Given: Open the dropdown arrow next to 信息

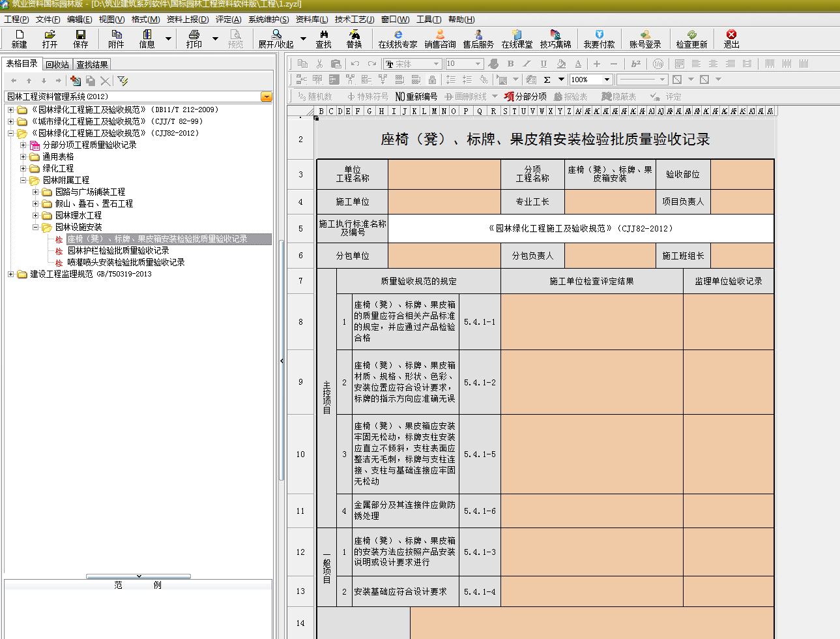Looking at the screenshot, I should point(168,39).
